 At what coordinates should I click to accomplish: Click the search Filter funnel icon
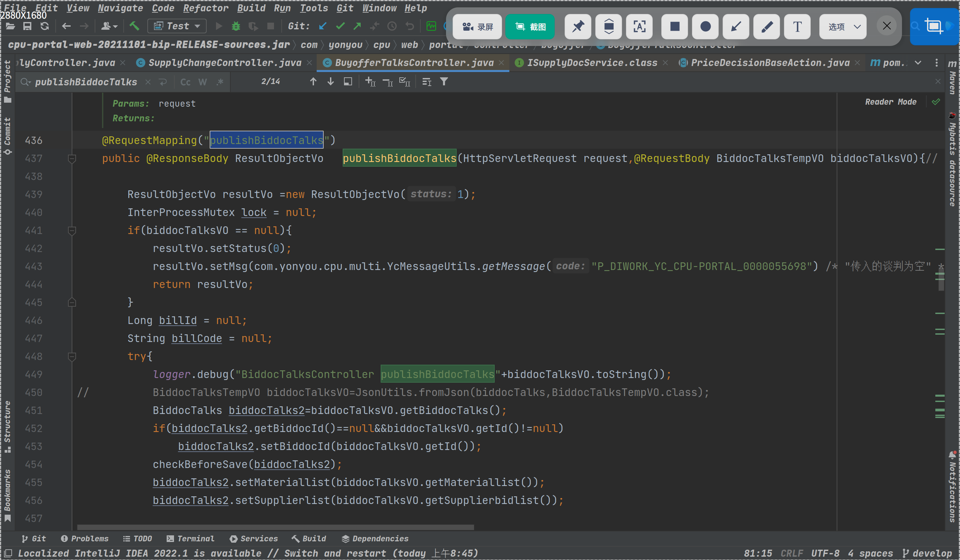[x=444, y=82]
